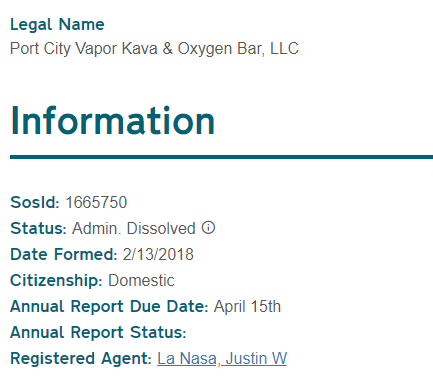Click 'Port City Vapor' in the legal name
This screenshot has height=390, width=433.
coord(64,49)
